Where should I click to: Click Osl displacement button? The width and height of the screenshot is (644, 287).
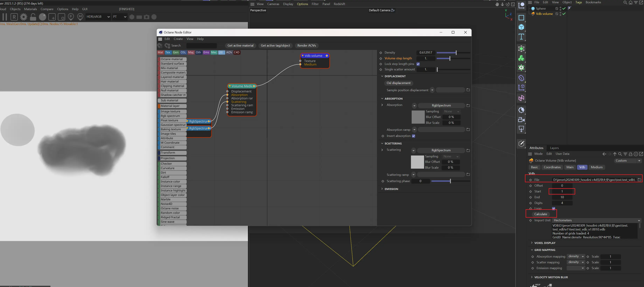[x=399, y=83]
